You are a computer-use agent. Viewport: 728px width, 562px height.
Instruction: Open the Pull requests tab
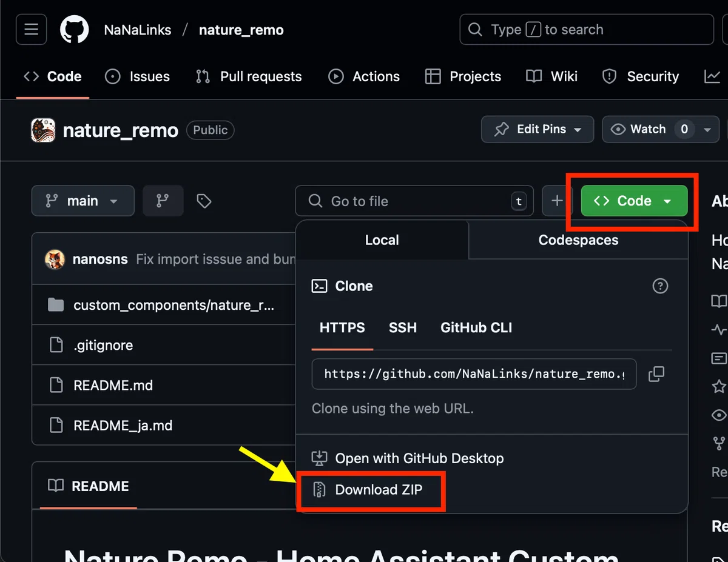click(249, 76)
